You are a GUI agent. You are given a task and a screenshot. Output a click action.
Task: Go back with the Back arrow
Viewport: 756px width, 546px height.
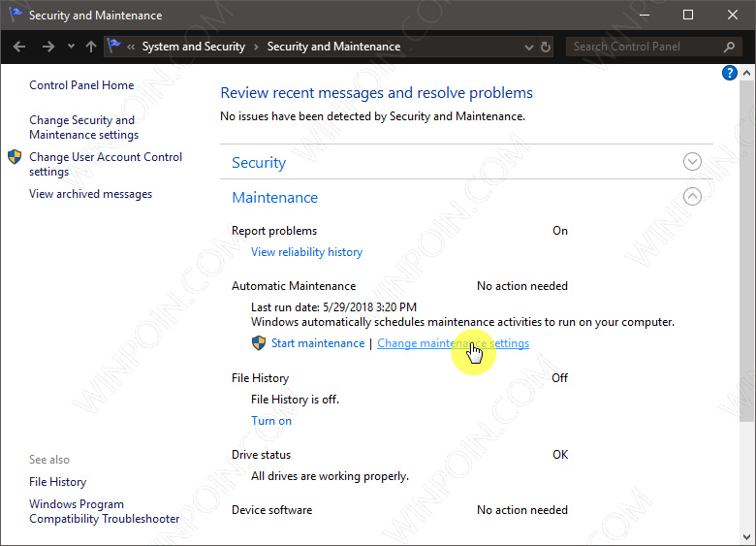point(19,47)
